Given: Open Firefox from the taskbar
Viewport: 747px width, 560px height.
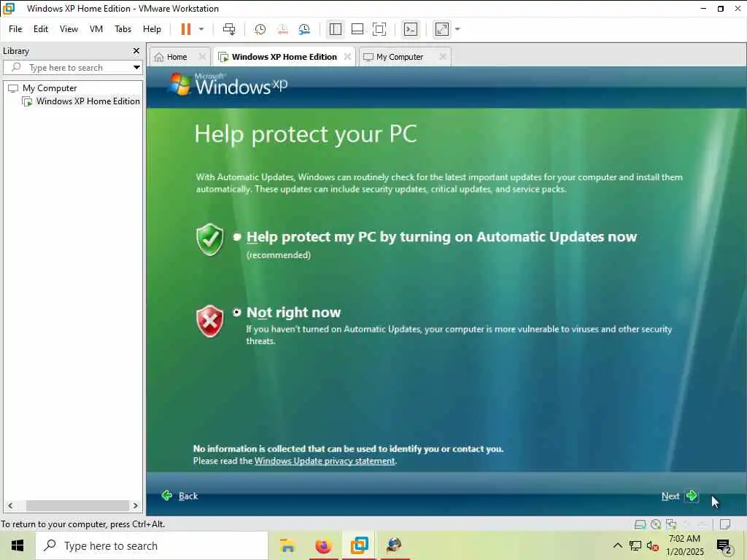Looking at the screenshot, I should click(x=323, y=545).
